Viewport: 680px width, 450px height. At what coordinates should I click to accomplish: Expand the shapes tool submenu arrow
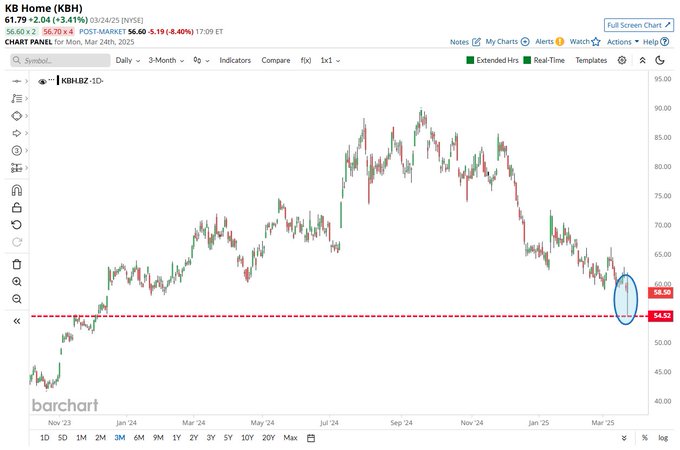point(26,116)
